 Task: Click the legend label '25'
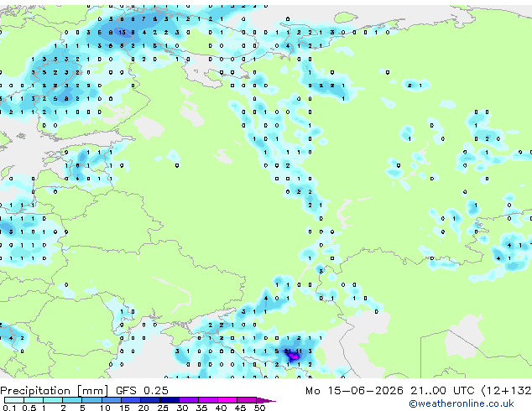click(163, 408)
